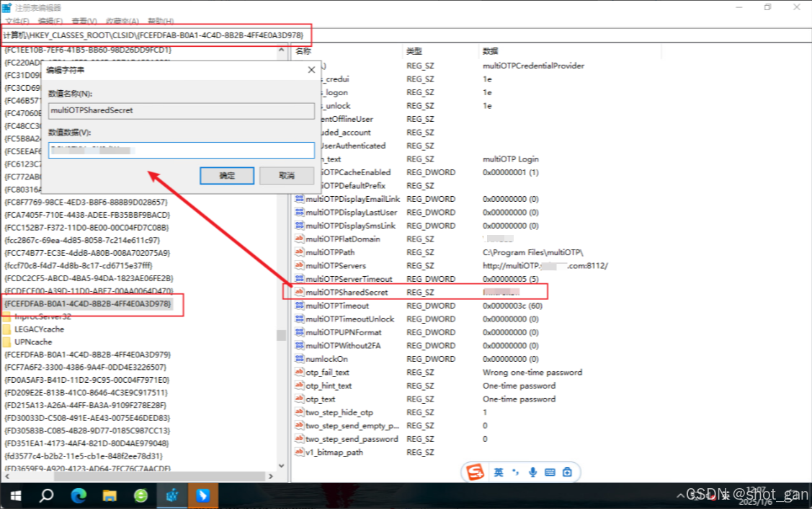Click the string icon beside multiOTPFlatDomain
Screen dimensions: 812x509
299,239
